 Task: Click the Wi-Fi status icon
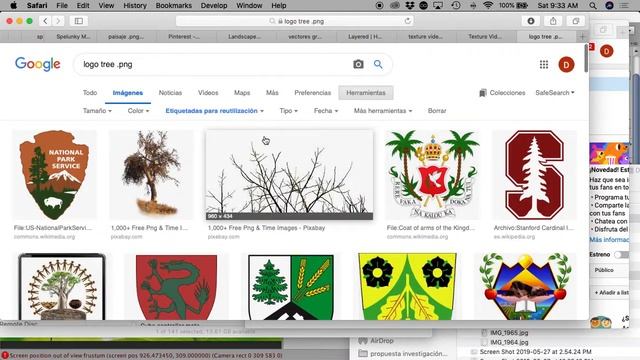coord(488,5)
